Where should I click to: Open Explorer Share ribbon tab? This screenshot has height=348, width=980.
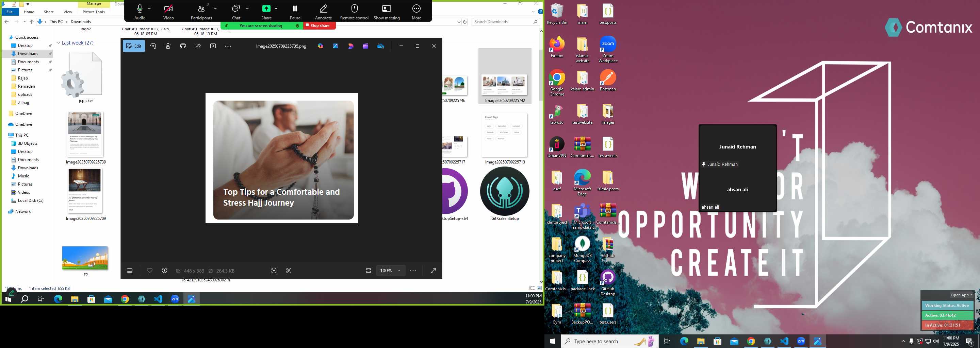pos(49,12)
